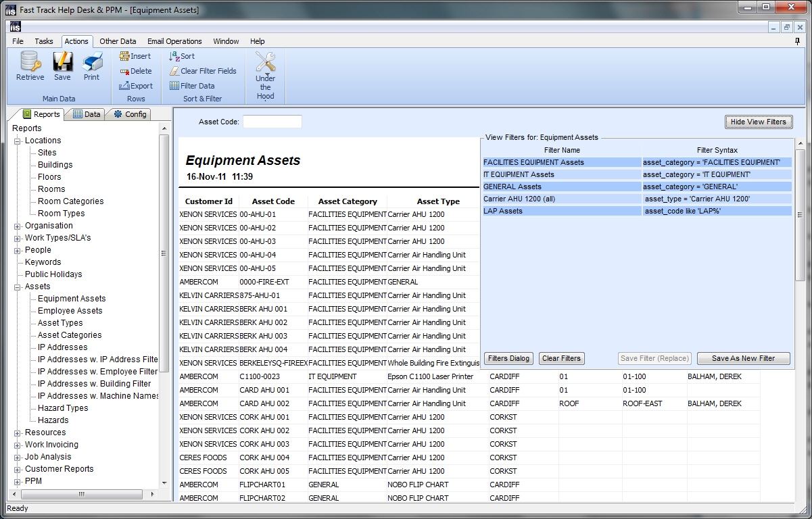Open Under the Hood tools
The image size is (812, 519).
[x=266, y=76]
